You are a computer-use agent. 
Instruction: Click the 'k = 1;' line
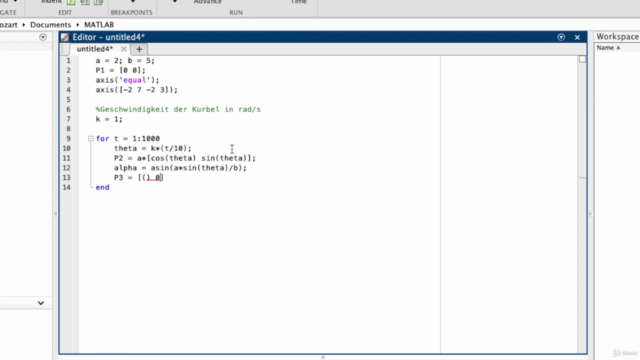pos(109,119)
